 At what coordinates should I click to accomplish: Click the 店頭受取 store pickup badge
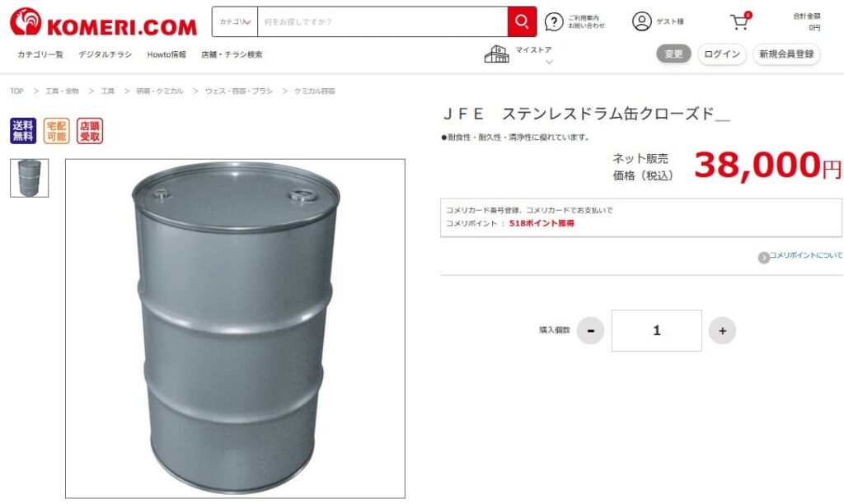pyautogui.click(x=89, y=131)
